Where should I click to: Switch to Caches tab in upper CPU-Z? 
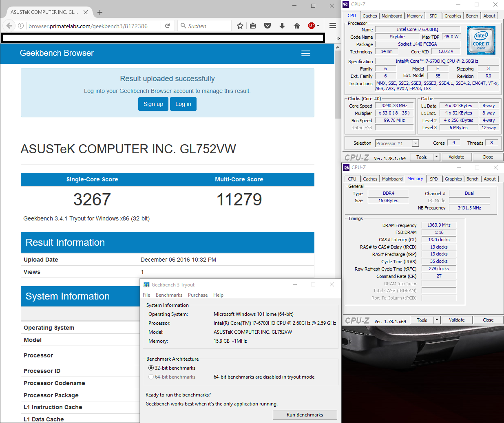[x=370, y=16]
